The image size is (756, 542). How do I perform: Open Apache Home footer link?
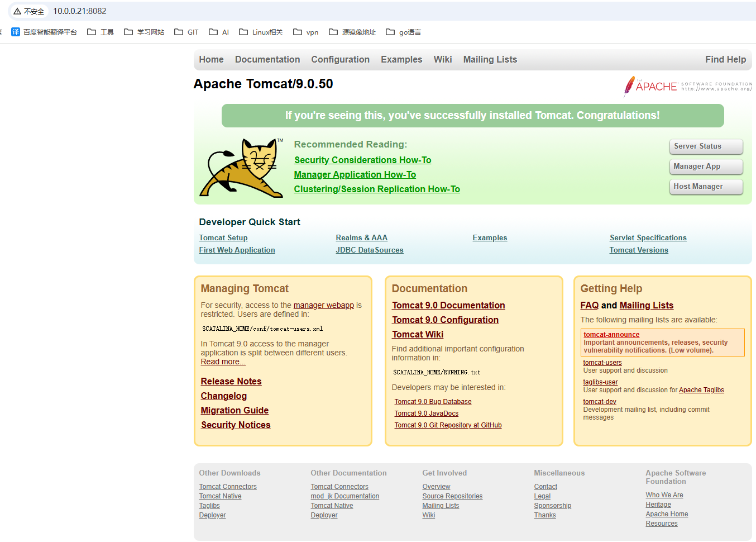coord(667,514)
